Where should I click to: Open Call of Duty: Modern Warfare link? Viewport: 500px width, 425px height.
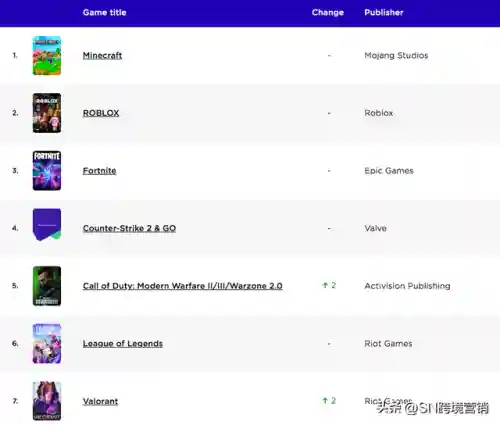(183, 286)
